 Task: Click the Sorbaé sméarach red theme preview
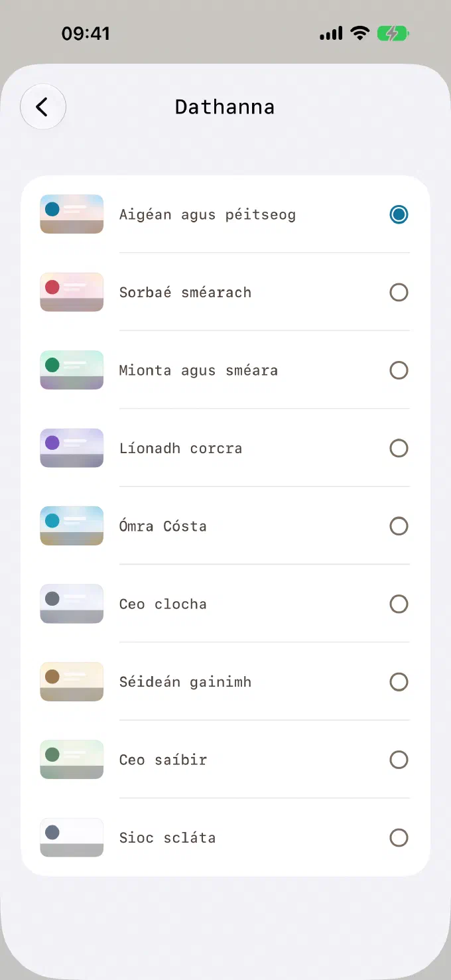pyautogui.click(x=72, y=293)
